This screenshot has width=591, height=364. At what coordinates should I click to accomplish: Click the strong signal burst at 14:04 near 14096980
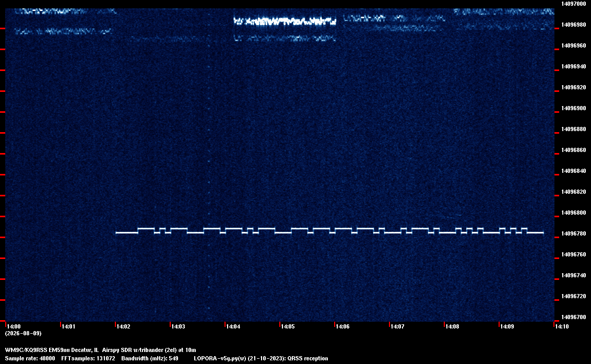(x=285, y=21)
